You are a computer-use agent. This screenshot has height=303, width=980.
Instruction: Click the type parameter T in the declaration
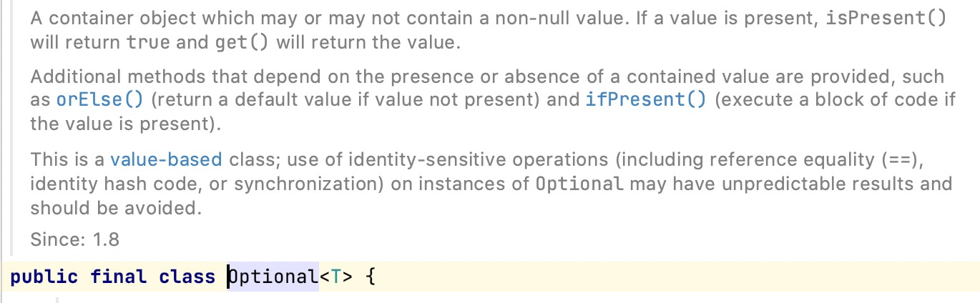click(x=335, y=277)
